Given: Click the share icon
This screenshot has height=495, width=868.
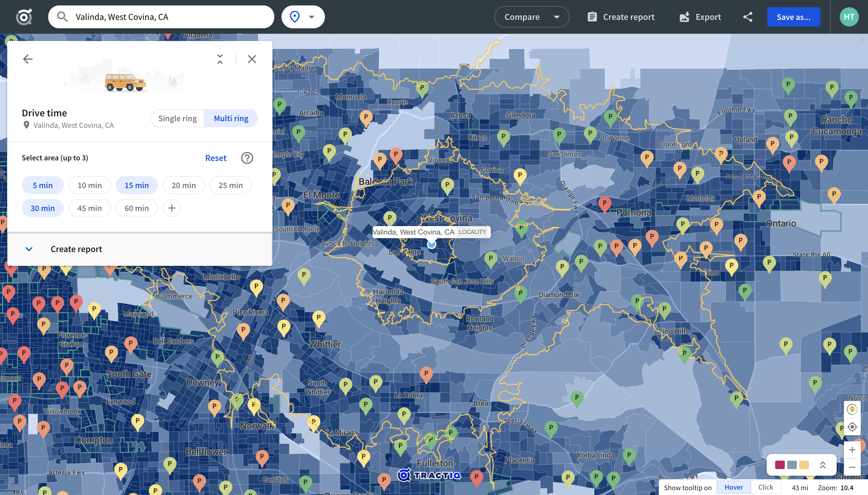Looking at the screenshot, I should click(x=748, y=17).
